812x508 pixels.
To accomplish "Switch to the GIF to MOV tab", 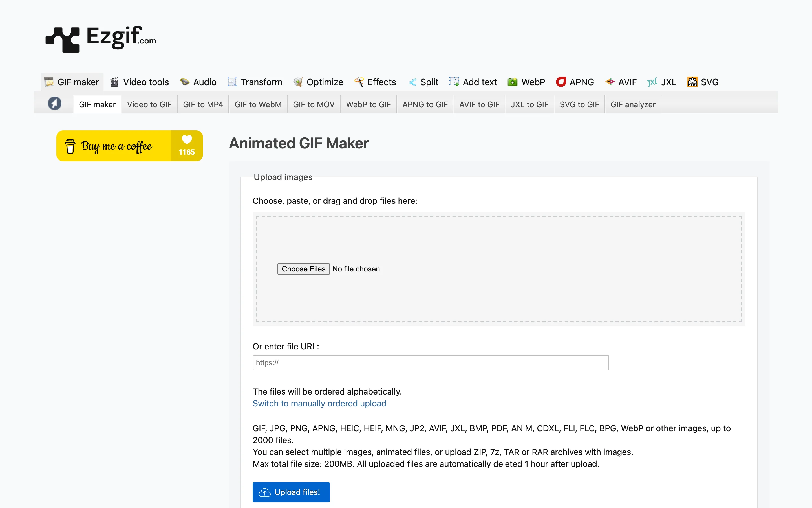I will (314, 104).
